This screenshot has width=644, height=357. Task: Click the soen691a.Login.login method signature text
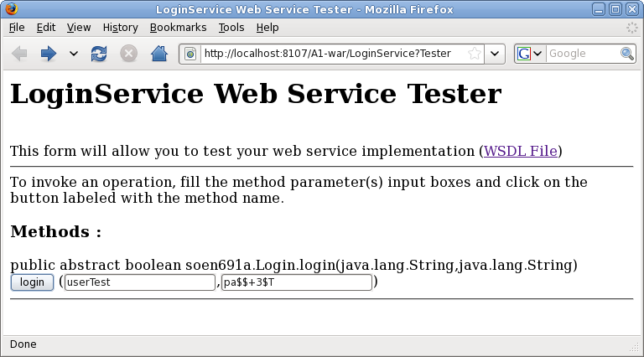pyautogui.click(x=293, y=265)
